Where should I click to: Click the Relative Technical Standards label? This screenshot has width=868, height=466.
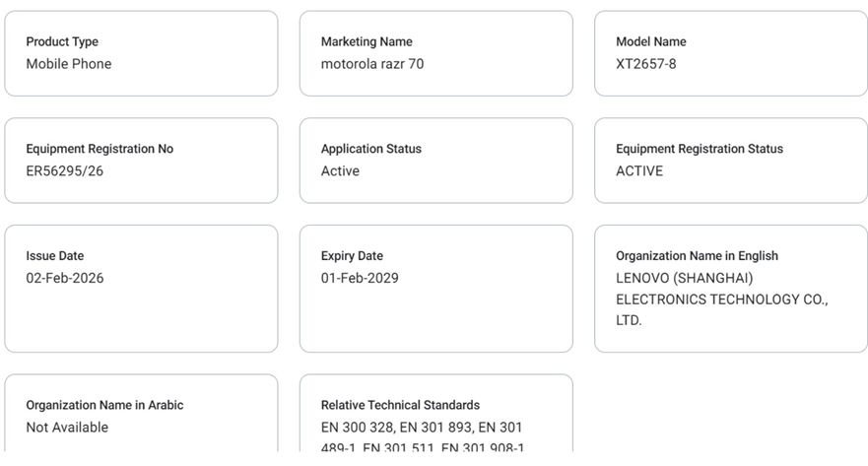click(x=400, y=405)
